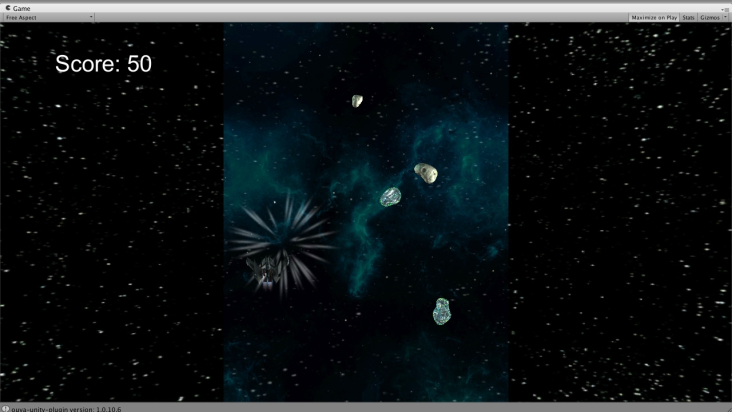Open the Free Aspect ratio dropdown
Image resolution: width=732 pixels, height=412 pixels.
(x=49, y=18)
